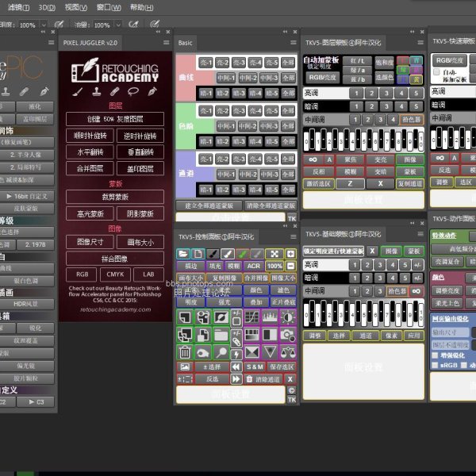476x476 pixels.
Task: Click the trash-can icon in the green group
Action: [x=185, y=352]
